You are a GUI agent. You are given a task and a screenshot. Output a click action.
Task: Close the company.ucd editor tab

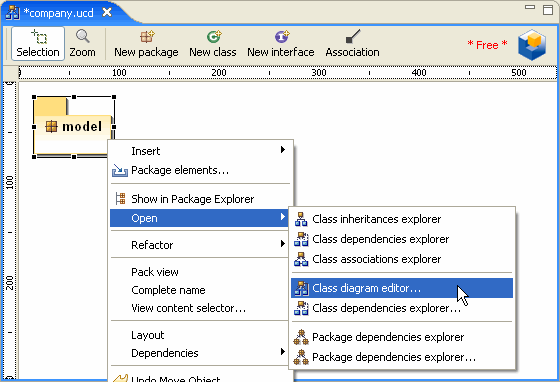[107, 13]
